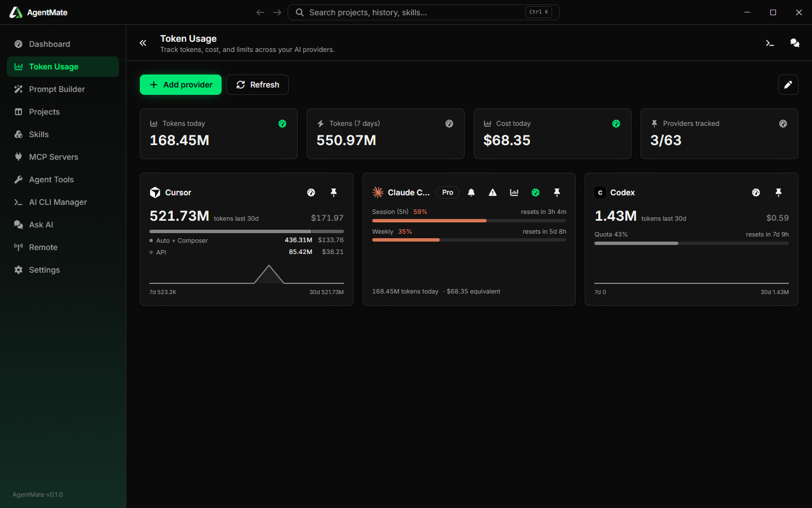
Task: Click the "resets in 5d 8h" text
Action: (544, 232)
